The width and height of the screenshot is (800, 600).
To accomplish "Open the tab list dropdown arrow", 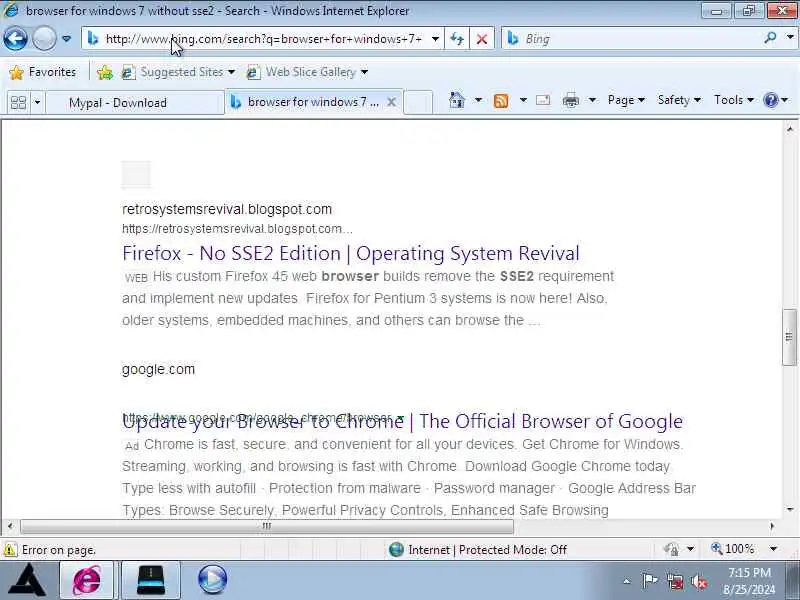I will click(37, 103).
